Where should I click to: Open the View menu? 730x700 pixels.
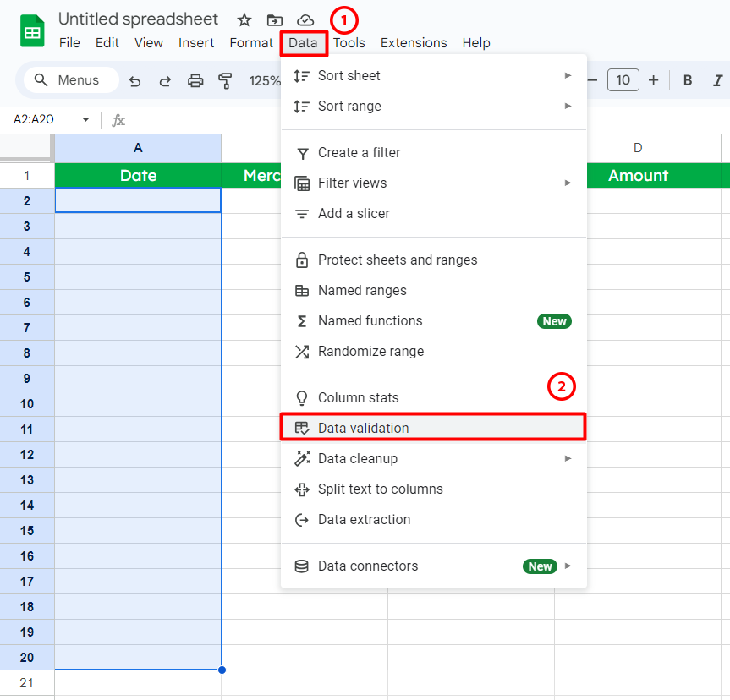click(149, 43)
